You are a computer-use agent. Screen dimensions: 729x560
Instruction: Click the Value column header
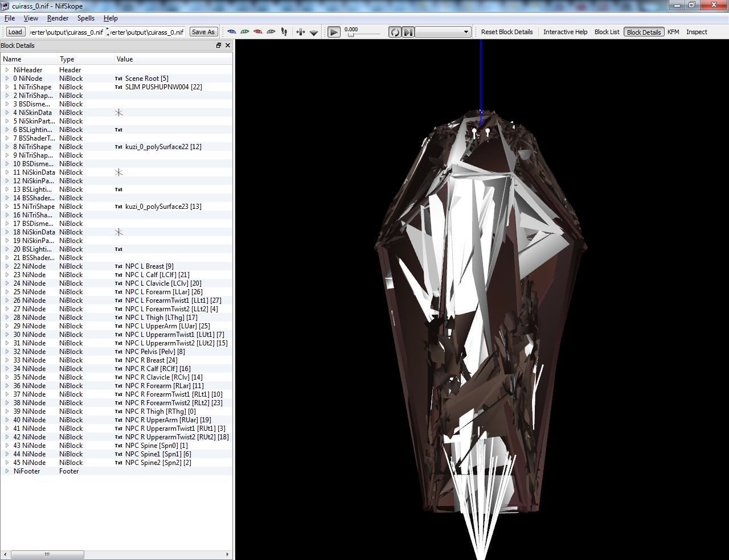click(x=173, y=59)
